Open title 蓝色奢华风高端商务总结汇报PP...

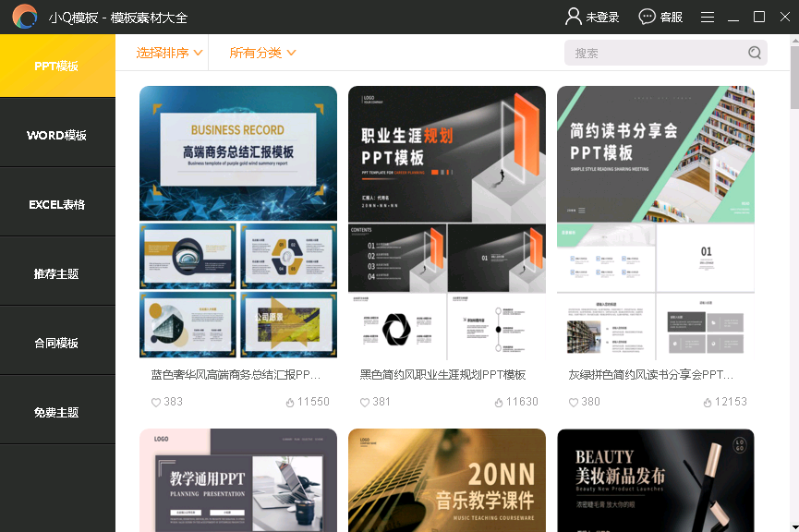click(x=236, y=375)
